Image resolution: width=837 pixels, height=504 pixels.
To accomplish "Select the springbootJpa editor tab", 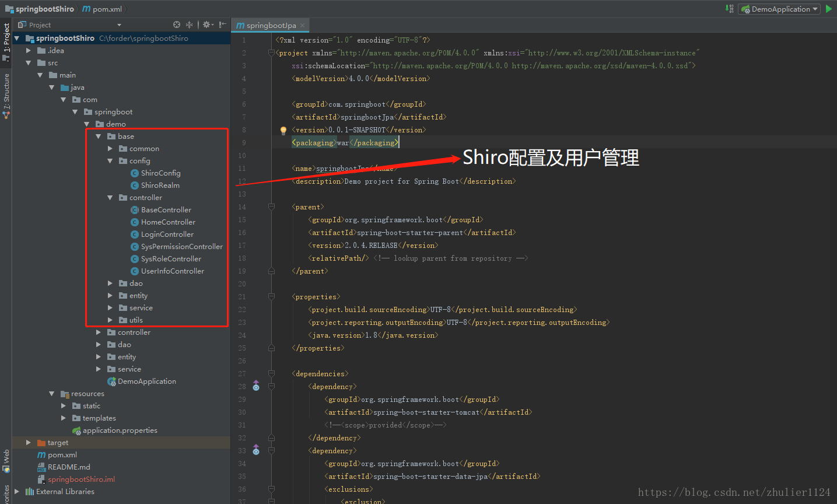I will pos(271,25).
